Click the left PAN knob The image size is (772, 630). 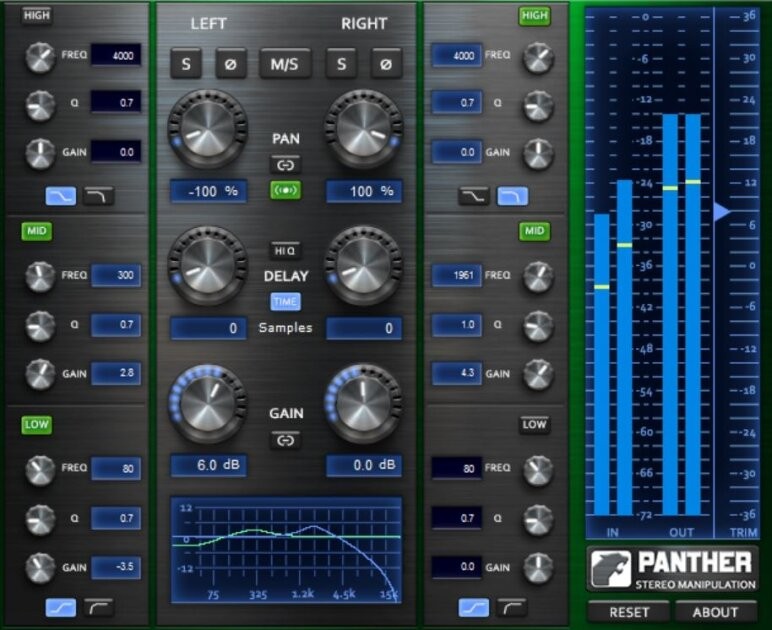pos(207,129)
